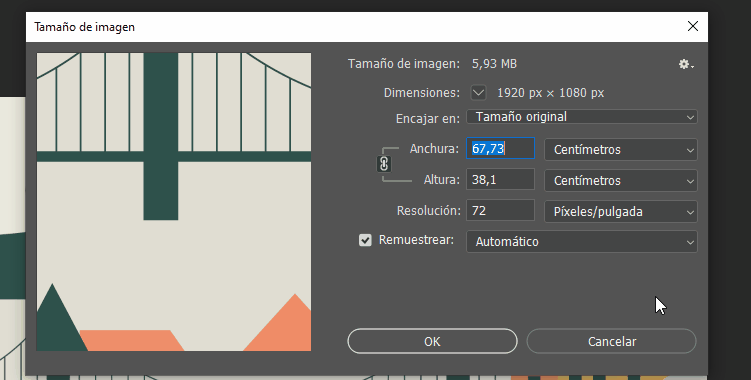Open the Altura units dropdown
The width and height of the screenshot is (751, 380).
click(x=621, y=181)
